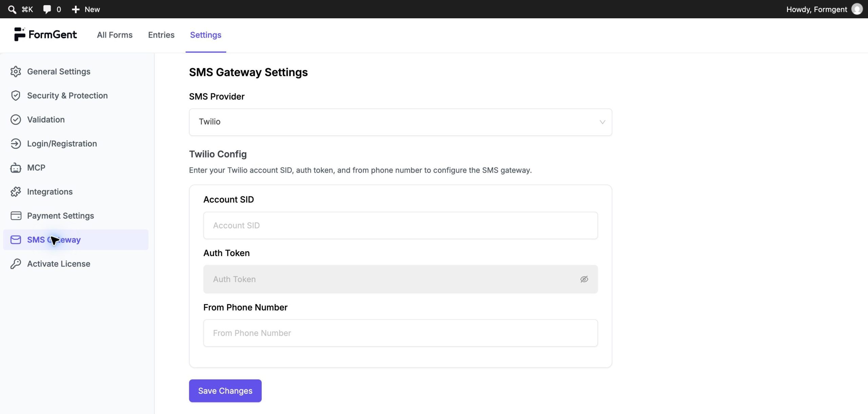This screenshot has width=868, height=414.
Task: Switch to the All Forms tab
Action: 115,35
